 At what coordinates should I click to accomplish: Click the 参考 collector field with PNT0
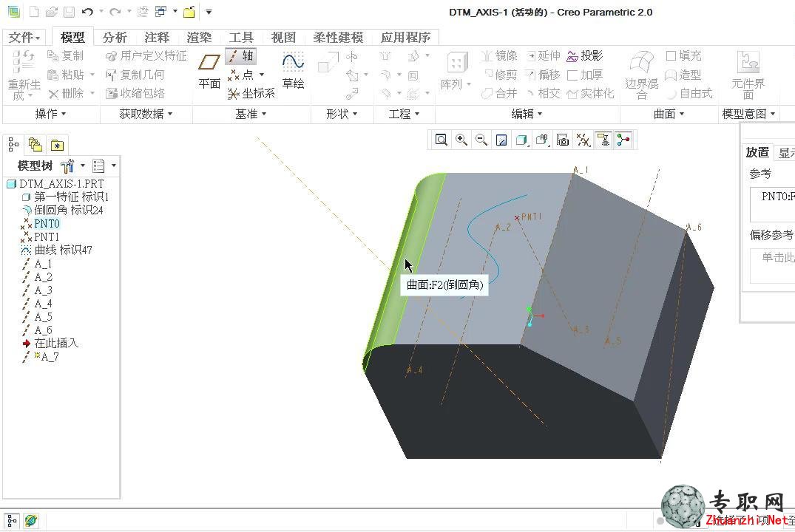pos(772,204)
